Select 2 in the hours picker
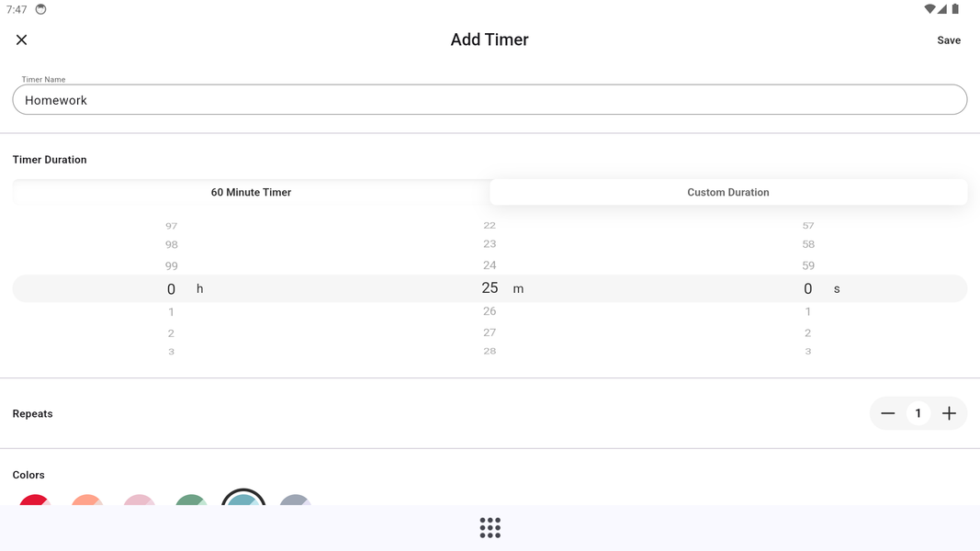The width and height of the screenshot is (980, 551). pos(171,333)
